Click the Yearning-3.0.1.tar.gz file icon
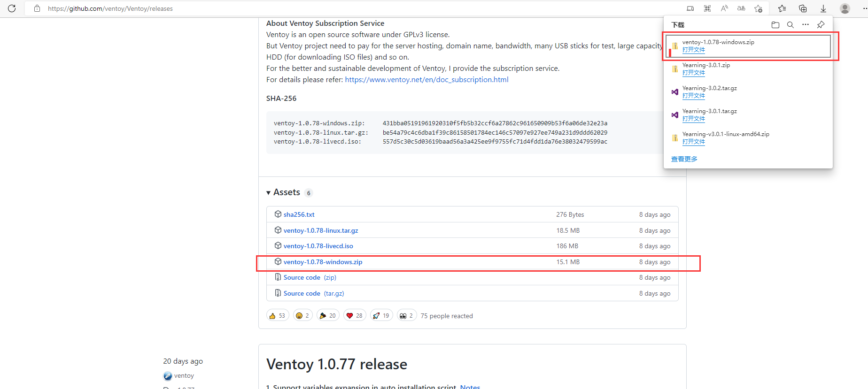Image resolution: width=868 pixels, height=389 pixels. coord(675,115)
